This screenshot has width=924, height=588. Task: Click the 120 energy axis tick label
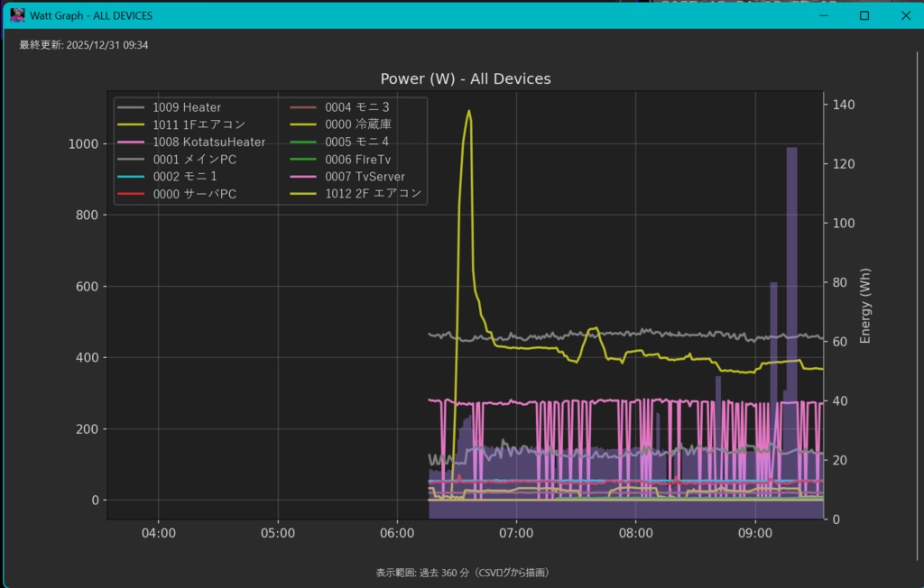pos(844,164)
